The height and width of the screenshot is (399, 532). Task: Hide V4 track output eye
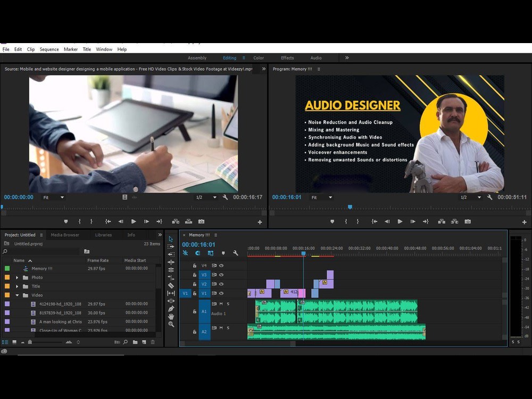pyautogui.click(x=221, y=265)
